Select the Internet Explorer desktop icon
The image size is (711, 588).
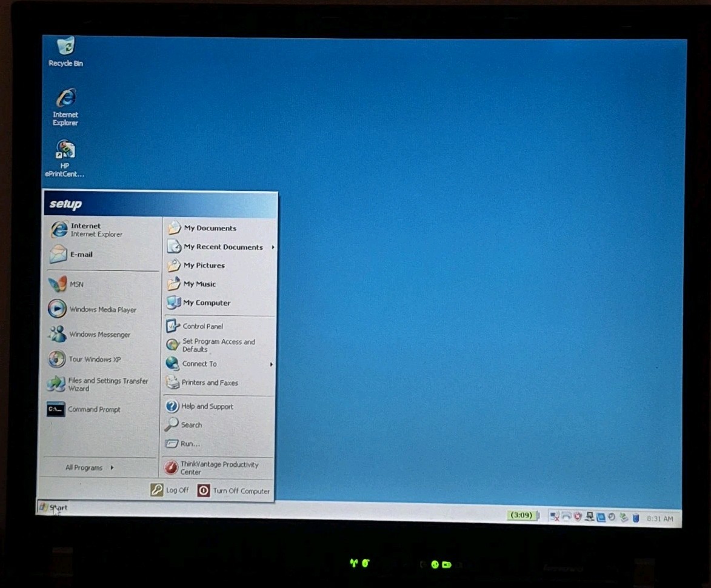[x=65, y=107]
